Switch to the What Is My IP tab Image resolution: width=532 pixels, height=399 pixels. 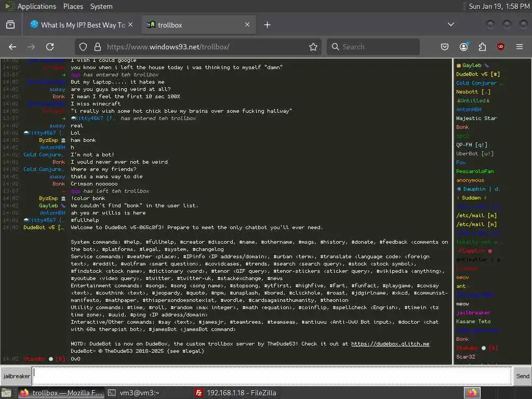coord(81,25)
